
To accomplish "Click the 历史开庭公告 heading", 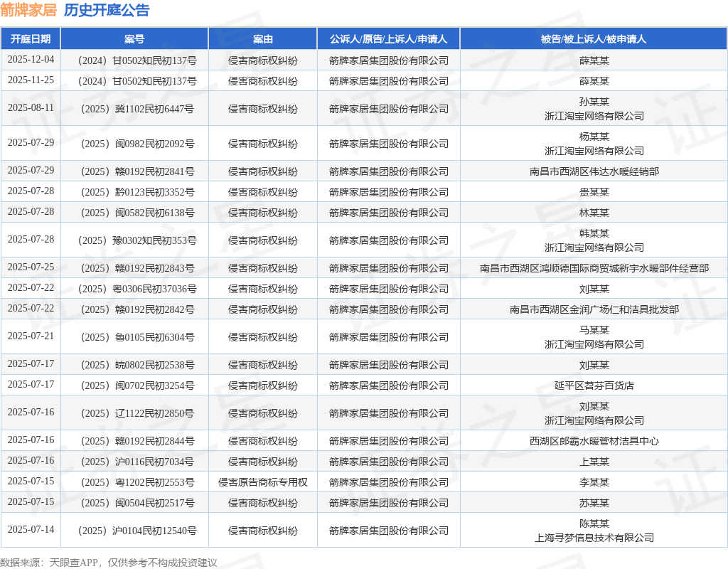I will (107, 10).
